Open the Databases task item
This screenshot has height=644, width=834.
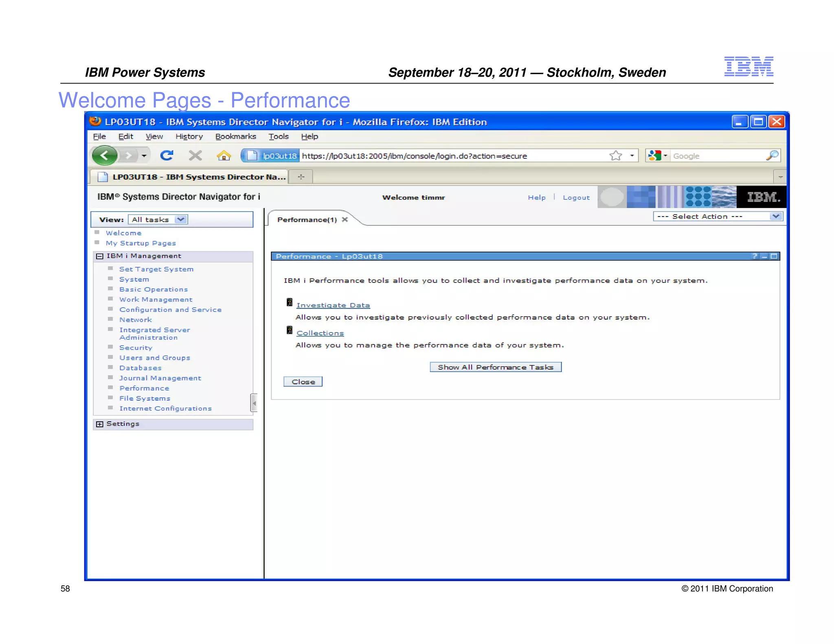[140, 368]
